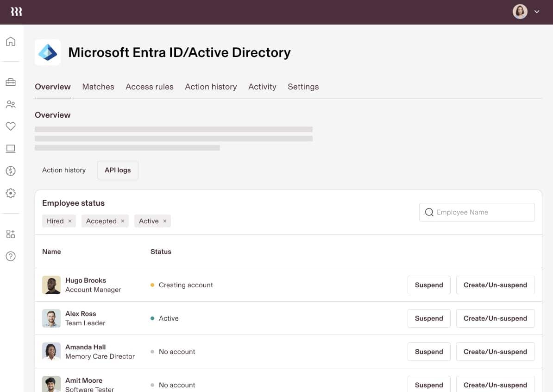Image resolution: width=553 pixels, height=392 pixels.
Task: Create/Un-suspend Amanda Hall's account
Action: tap(495, 352)
